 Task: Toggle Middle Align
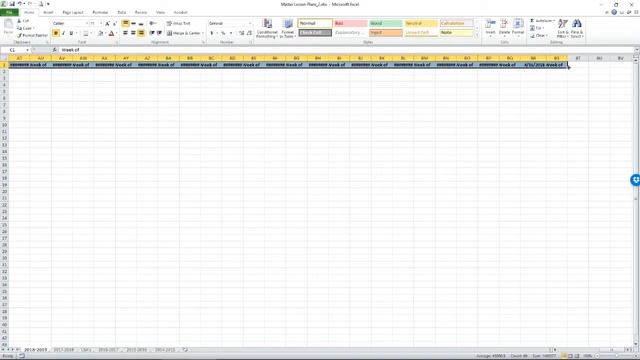pos(133,24)
